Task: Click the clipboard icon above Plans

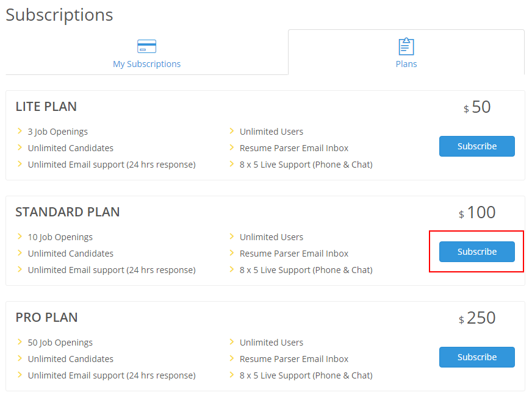Action: click(x=406, y=46)
